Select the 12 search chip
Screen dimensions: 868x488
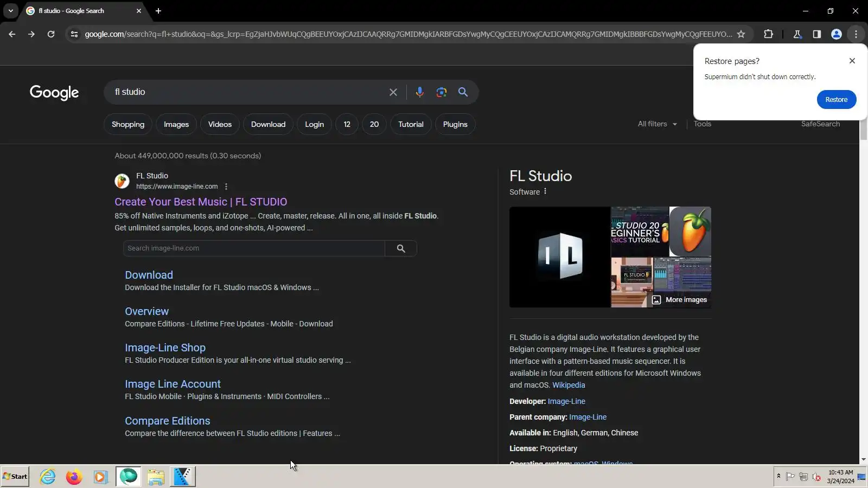coord(347,124)
